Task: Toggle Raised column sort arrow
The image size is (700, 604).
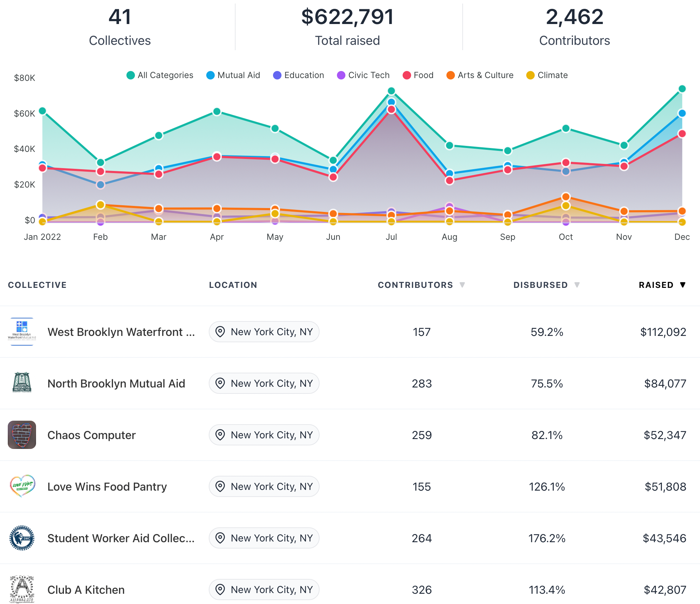Action: [x=683, y=285]
